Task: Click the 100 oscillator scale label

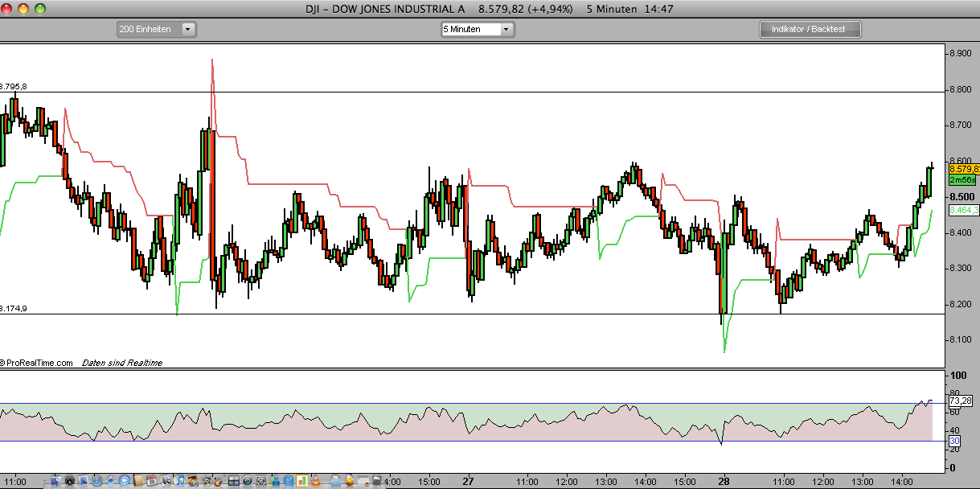Action: point(957,376)
